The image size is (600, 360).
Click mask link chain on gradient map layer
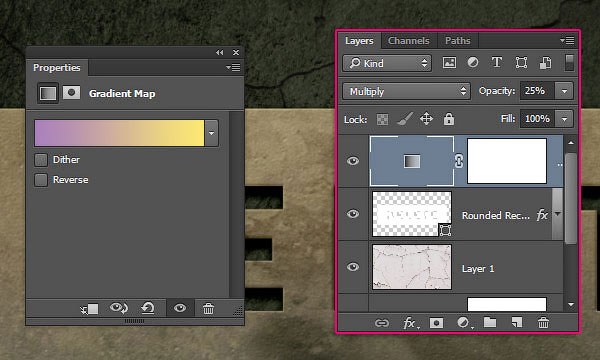click(x=459, y=161)
